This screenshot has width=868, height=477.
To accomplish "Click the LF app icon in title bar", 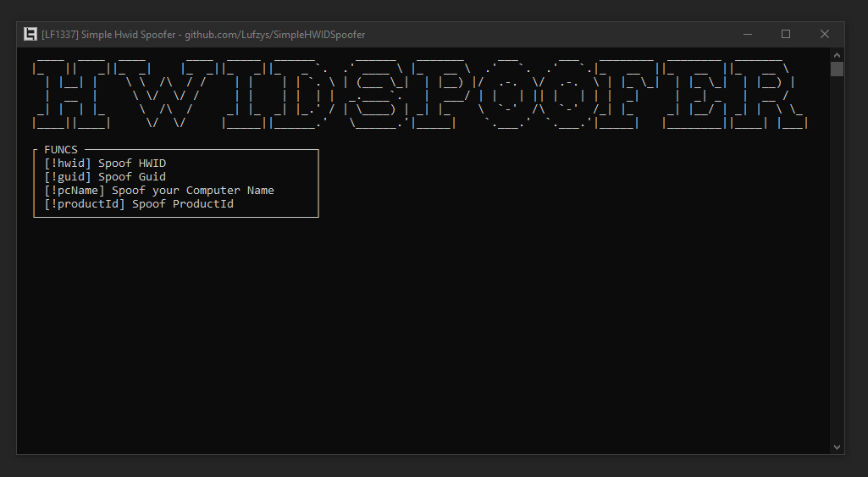I will (x=30, y=34).
